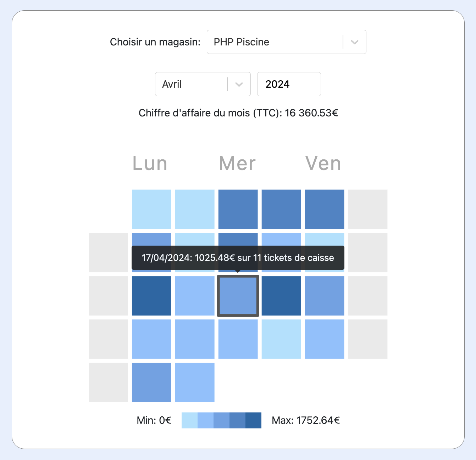Image resolution: width=476 pixels, height=460 pixels.
Task: Click the Mer weekday header
Action: [237, 164]
